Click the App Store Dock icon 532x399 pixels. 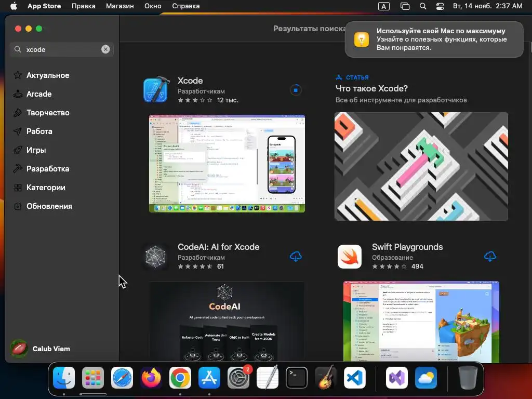[209, 378]
